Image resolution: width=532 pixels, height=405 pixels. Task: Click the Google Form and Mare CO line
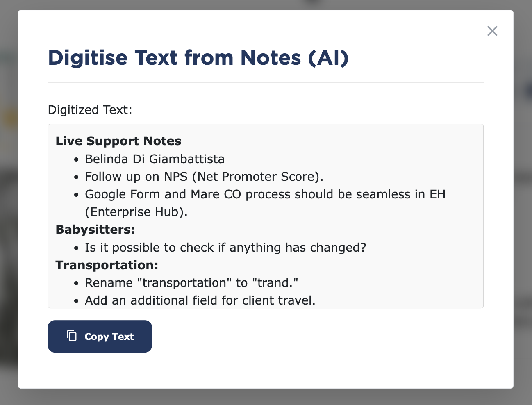pos(265,194)
